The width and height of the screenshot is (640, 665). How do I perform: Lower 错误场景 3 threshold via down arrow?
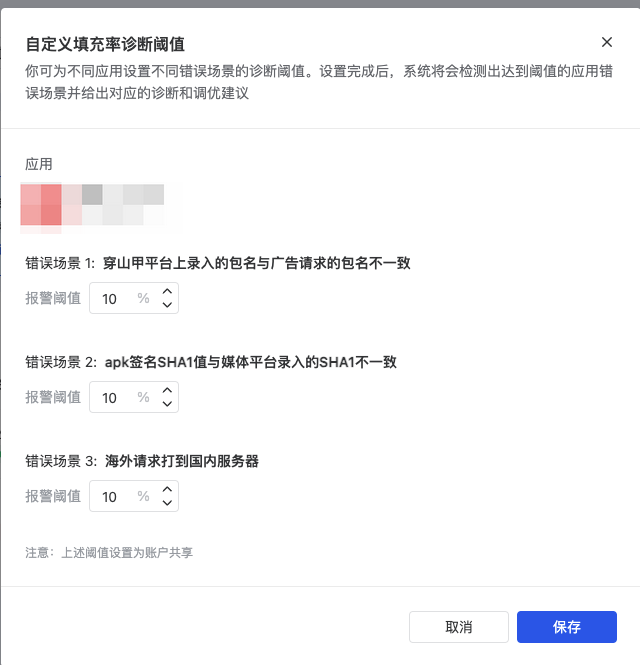(168, 503)
